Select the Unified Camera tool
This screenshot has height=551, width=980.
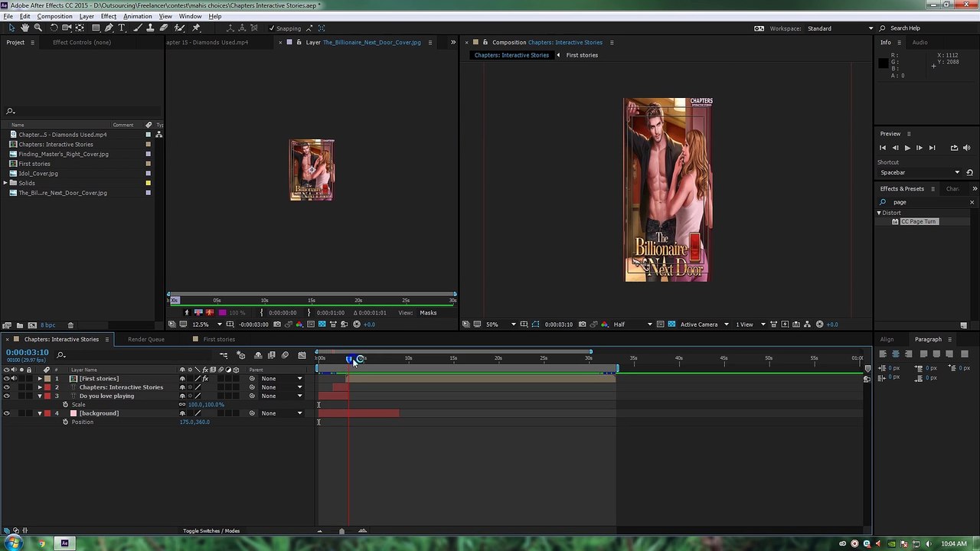(67, 28)
